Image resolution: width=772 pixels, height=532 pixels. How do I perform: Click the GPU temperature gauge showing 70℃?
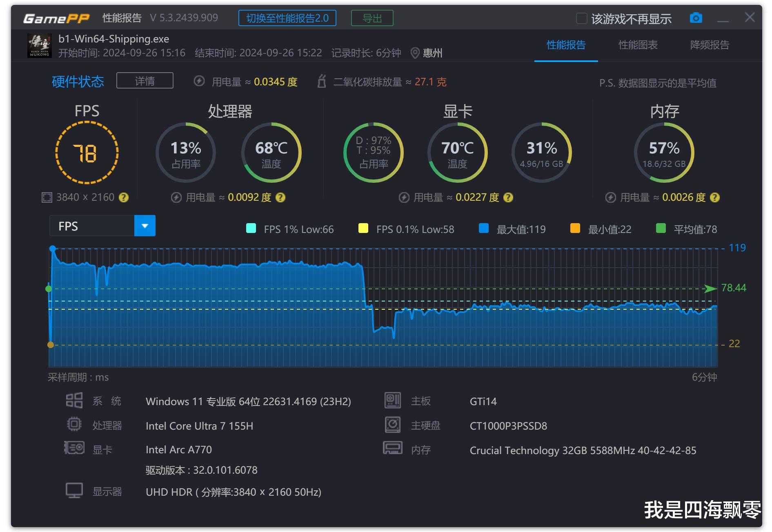click(458, 153)
